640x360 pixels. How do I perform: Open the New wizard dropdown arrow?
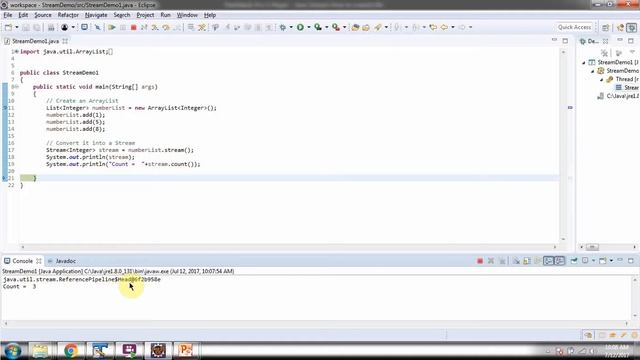[x=17, y=27]
